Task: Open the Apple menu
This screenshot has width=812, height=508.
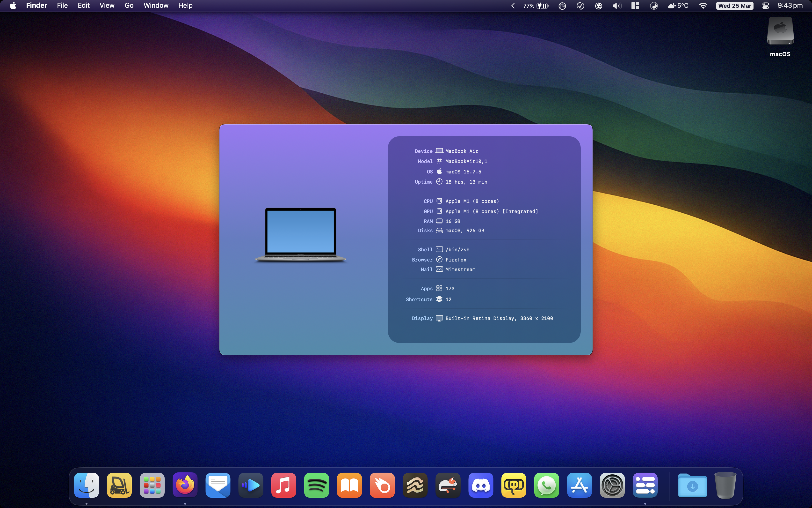Action: 13,6
